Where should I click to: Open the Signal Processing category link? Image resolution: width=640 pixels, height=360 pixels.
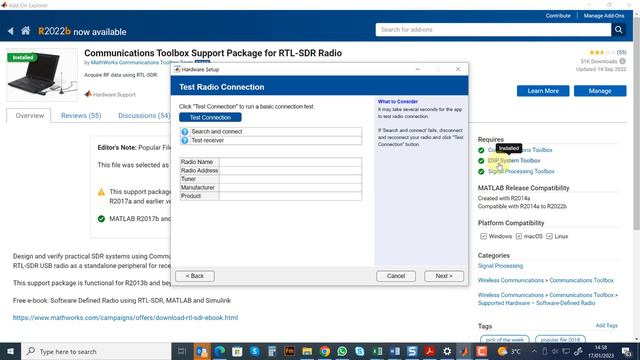coord(500,266)
